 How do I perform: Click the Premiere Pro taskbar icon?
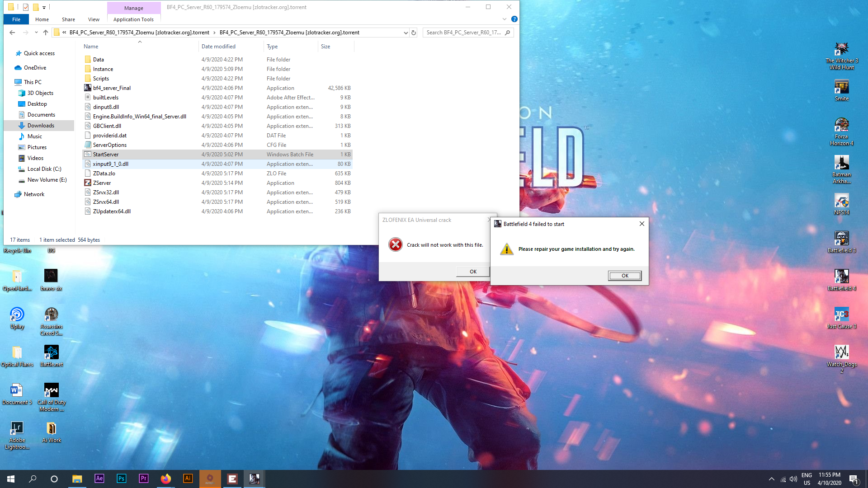click(x=143, y=479)
